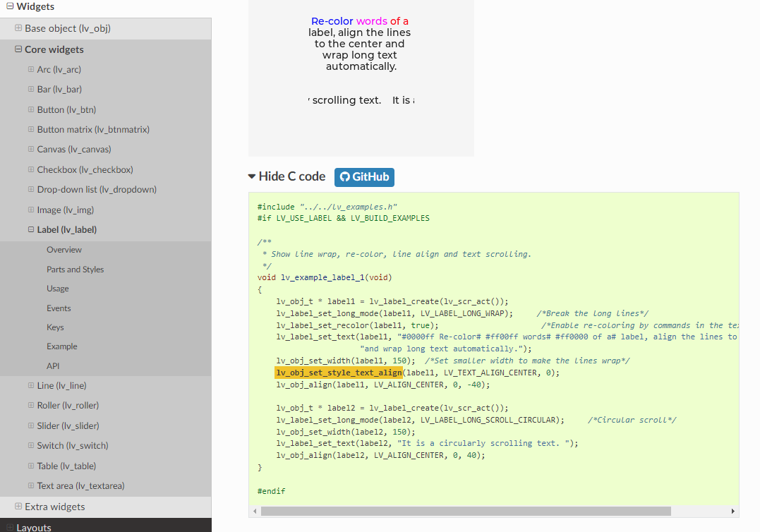The height and width of the screenshot is (532, 760).
Task: Jump to the API subsection
Action: (x=53, y=366)
